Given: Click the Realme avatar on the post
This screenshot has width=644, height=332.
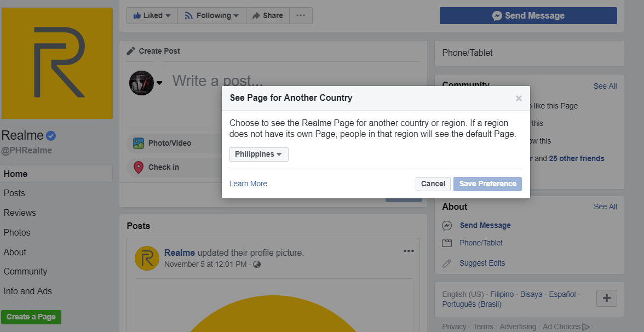Looking at the screenshot, I should [x=147, y=259].
